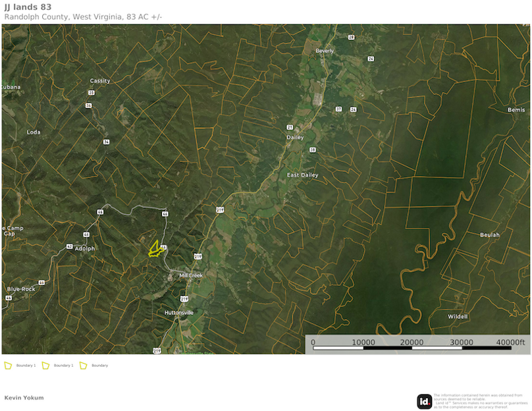Click route marker 46 near Adolph
Image resolution: width=532 pixels, height=411 pixels.
(x=85, y=234)
